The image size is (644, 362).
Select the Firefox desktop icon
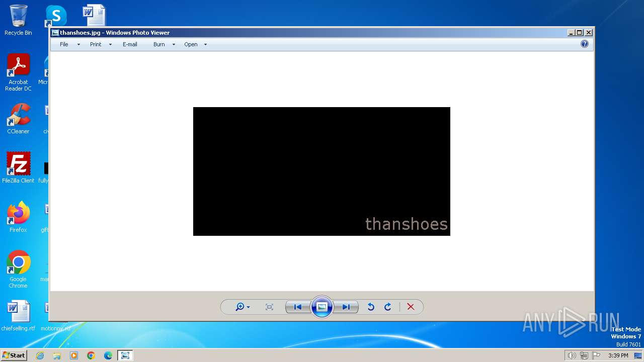point(18,217)
